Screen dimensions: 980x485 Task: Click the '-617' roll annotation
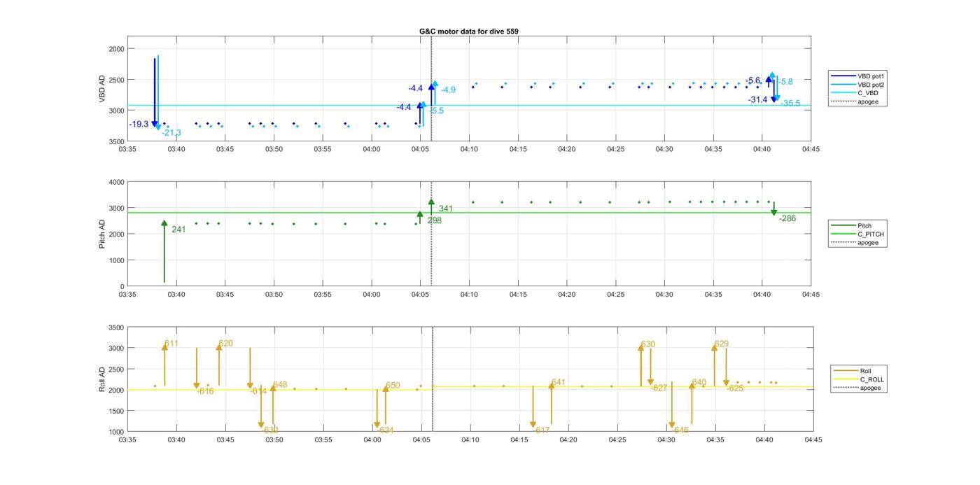(x=542, y=430)
